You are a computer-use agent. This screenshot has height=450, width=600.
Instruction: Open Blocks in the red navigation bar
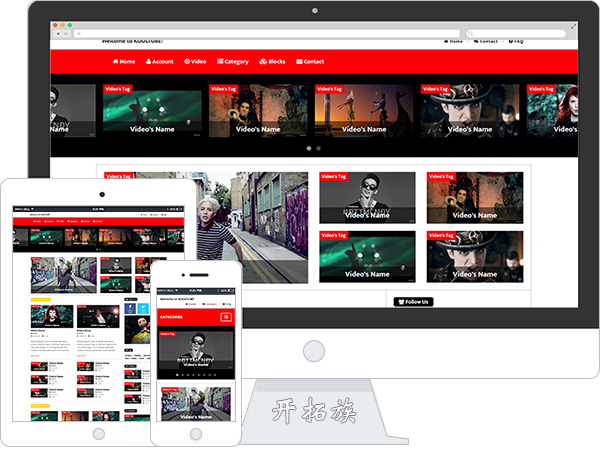(x=272, y=62)
